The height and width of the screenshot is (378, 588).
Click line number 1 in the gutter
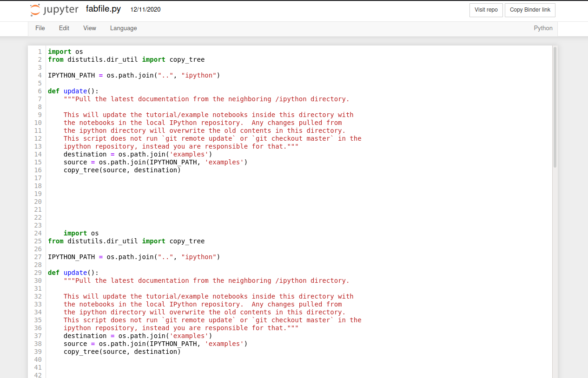click(x=40, y=52)
